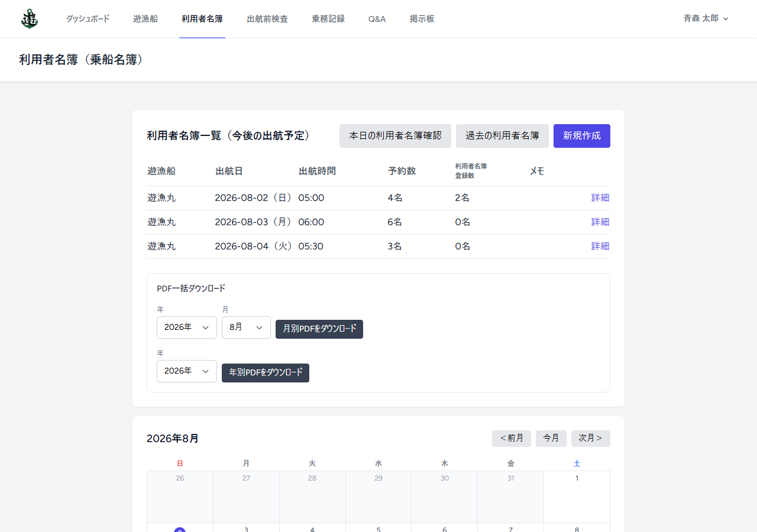Click 月別PDFをダウンロード button
757x532 pixels.
point(319,329)
